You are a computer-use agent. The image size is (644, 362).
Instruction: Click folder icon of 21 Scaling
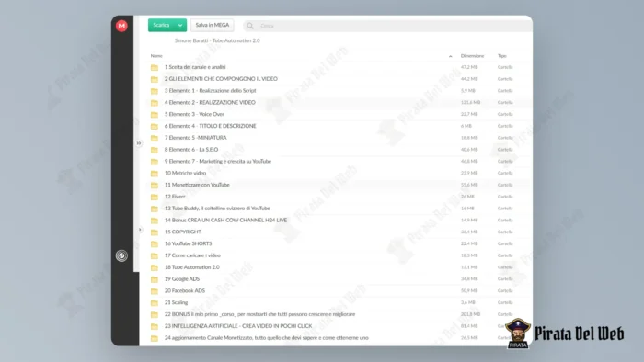155,303
